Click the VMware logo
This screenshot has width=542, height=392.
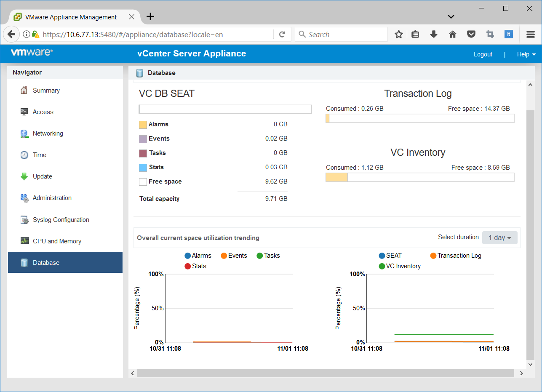[x=32, y=53]
